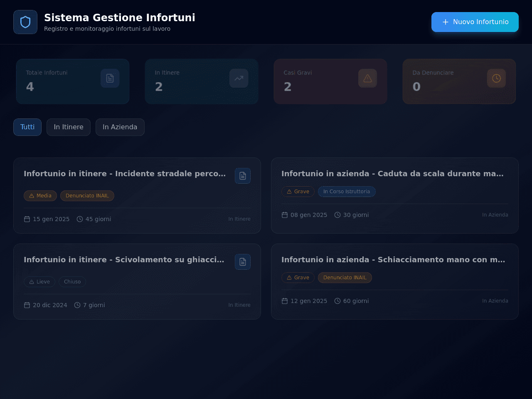Click Grave badge on Schiacciamento mano card
Screen dimensions: 532x399
(298, 278)
